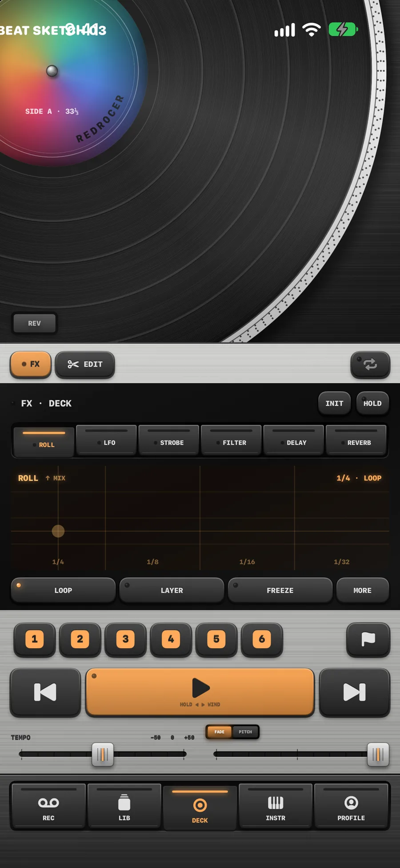
Task: Toggle the LAYER mode button
Action: 172,590
